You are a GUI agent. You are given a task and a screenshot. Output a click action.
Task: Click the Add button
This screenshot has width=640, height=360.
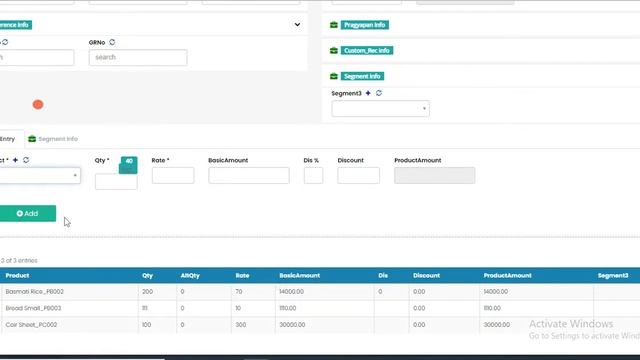click(x=28, y=213)
